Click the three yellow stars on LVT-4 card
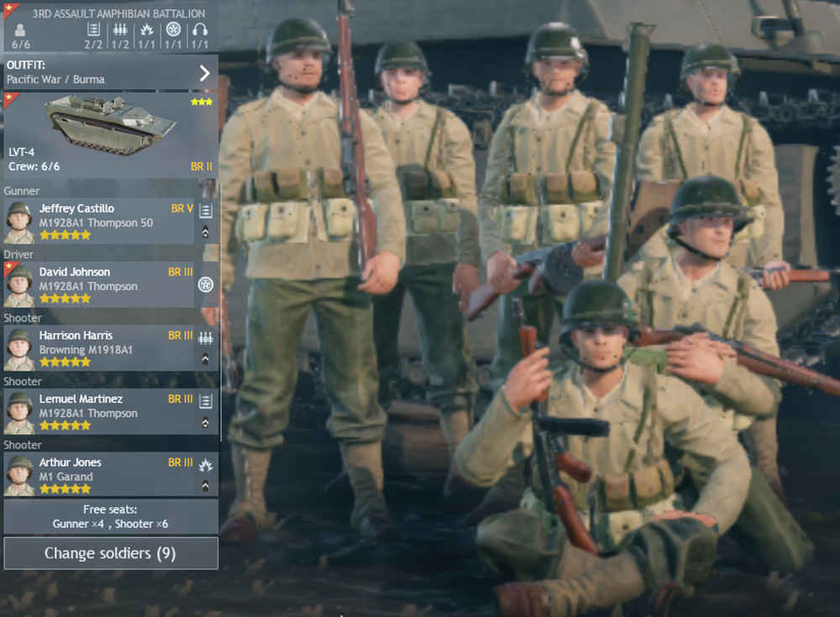 (202, 102)
